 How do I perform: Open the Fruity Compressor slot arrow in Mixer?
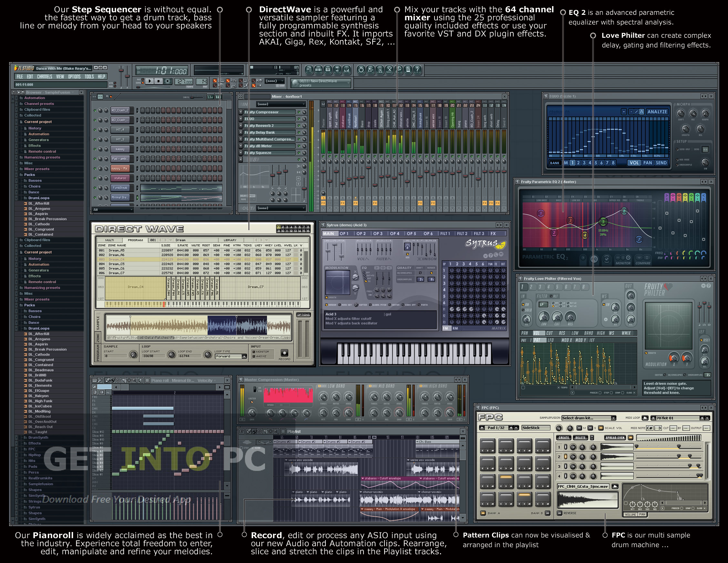pyautogui.click(x=241, y=112)
